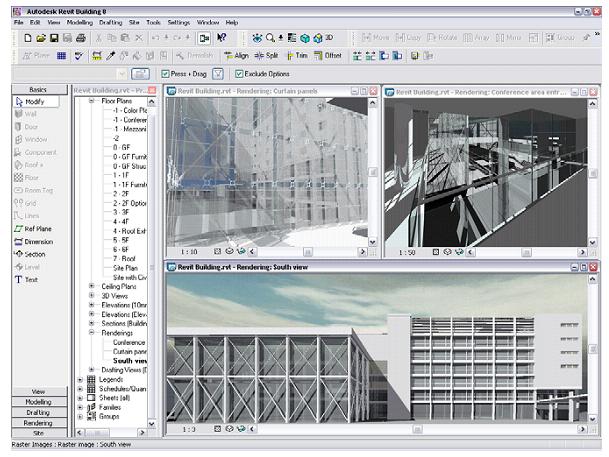
Task: Toggle the Press + Drag checkbox
Action: (166, 74)
